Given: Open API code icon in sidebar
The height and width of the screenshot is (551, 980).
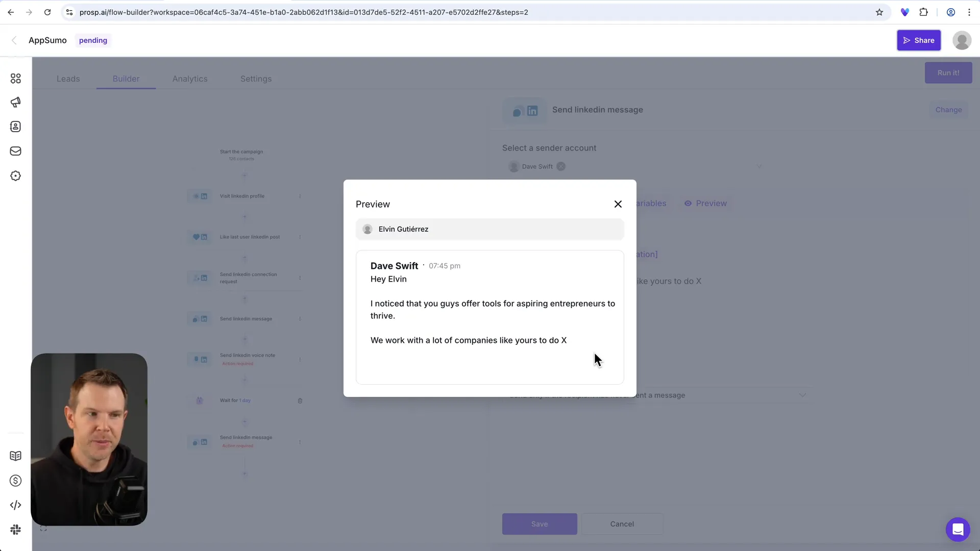Looking at the screenshot, I should (15, 505).
